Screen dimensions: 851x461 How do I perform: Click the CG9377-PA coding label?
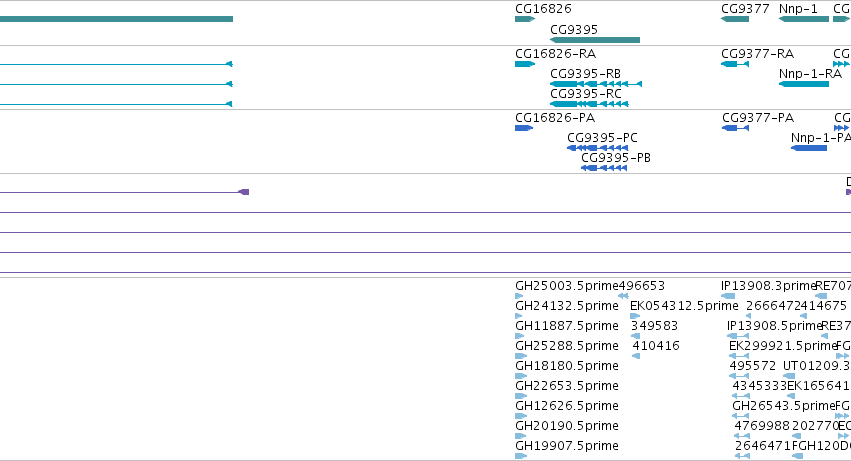point(758,118)
